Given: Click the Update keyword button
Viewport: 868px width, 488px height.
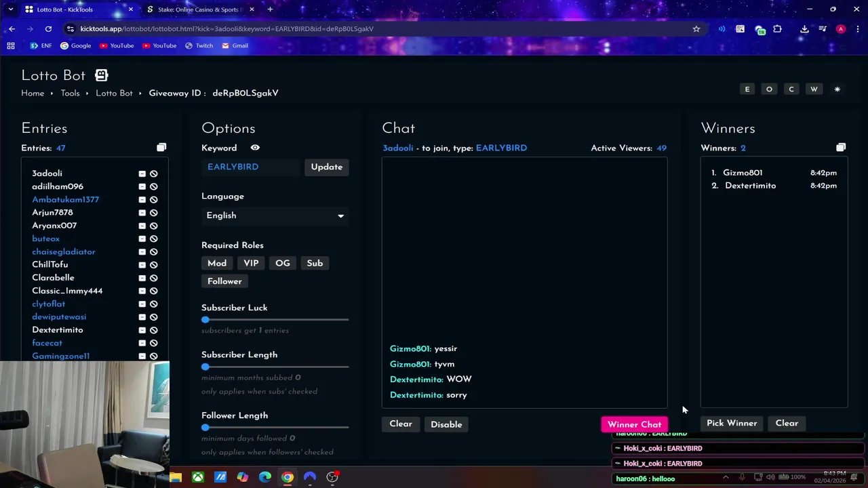Looking at the screenshot, I should 327,167.
